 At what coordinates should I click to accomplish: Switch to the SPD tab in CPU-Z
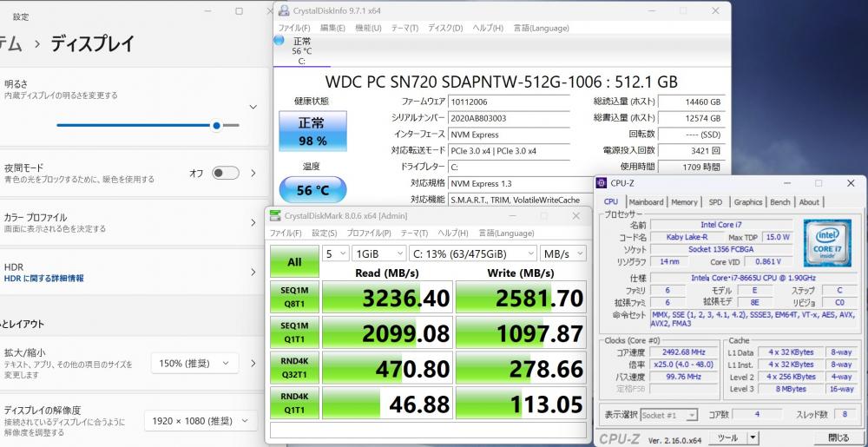(715, 202)
